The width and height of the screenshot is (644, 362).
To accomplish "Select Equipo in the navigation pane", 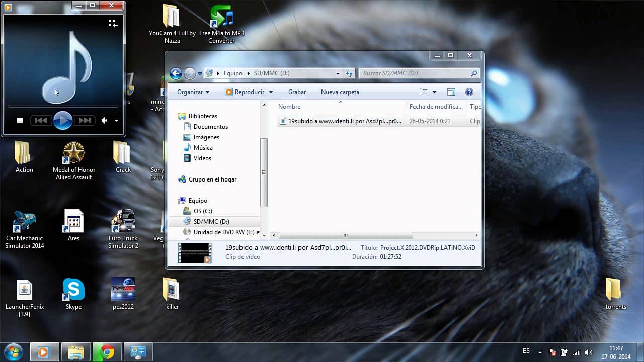I will (x=198, y=201).
